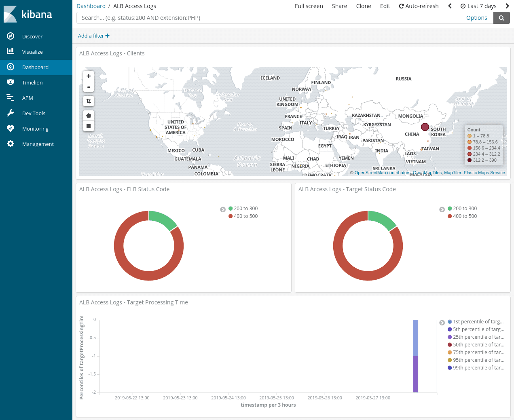Clone the dashboard
This screenshot has height=420, width=514.
point(364,6)
